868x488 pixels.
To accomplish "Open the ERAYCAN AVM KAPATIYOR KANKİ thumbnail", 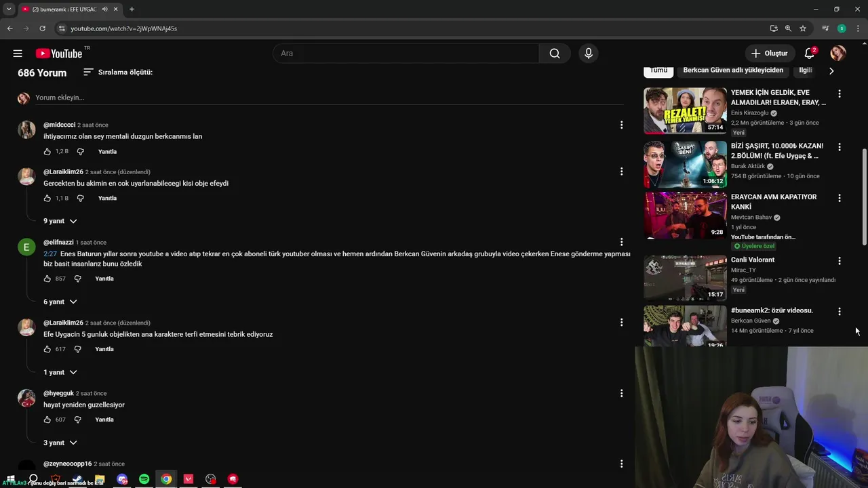I will (x=685, y=215).
